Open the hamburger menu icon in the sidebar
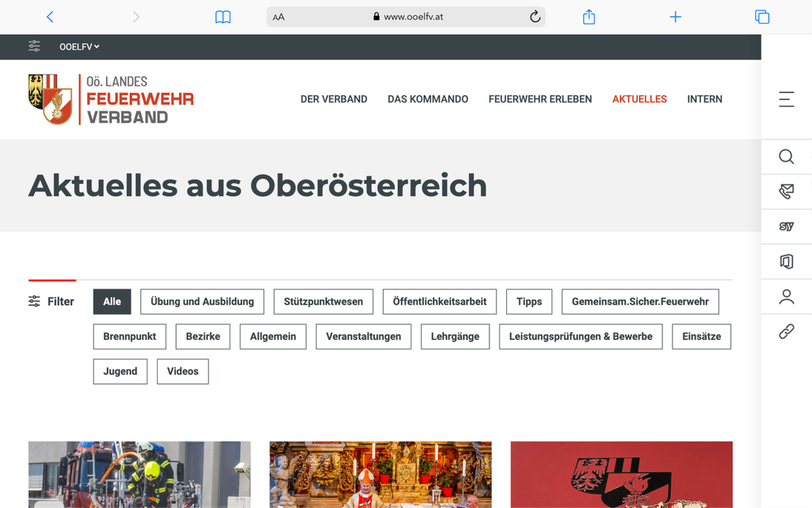Viewport: 812px width, 508px height. [786, 99]
